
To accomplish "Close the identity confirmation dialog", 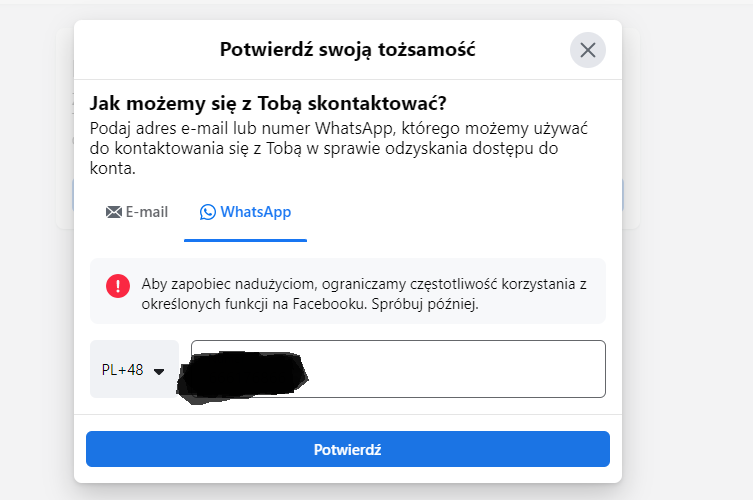I will [588, 50].
